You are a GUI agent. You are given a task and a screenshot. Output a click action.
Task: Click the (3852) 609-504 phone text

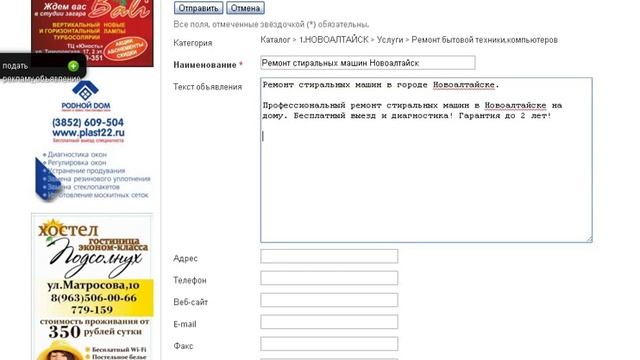tap(88, 122)
